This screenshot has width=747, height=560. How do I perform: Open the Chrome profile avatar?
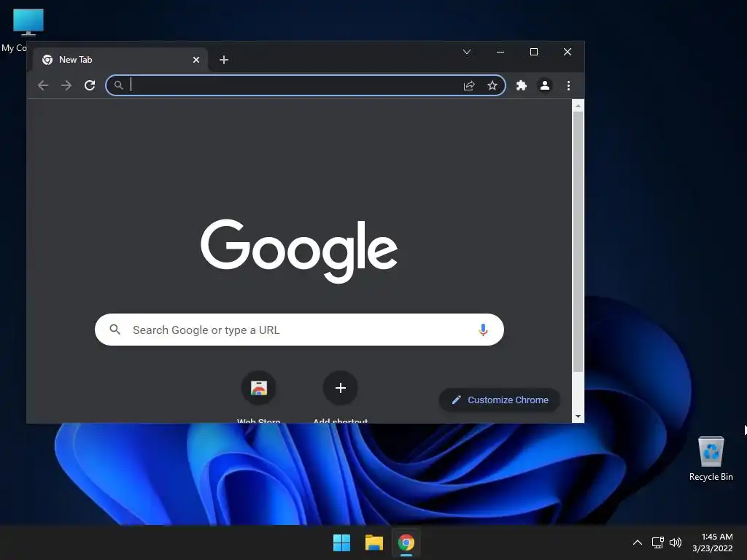[x=544, y=85]
